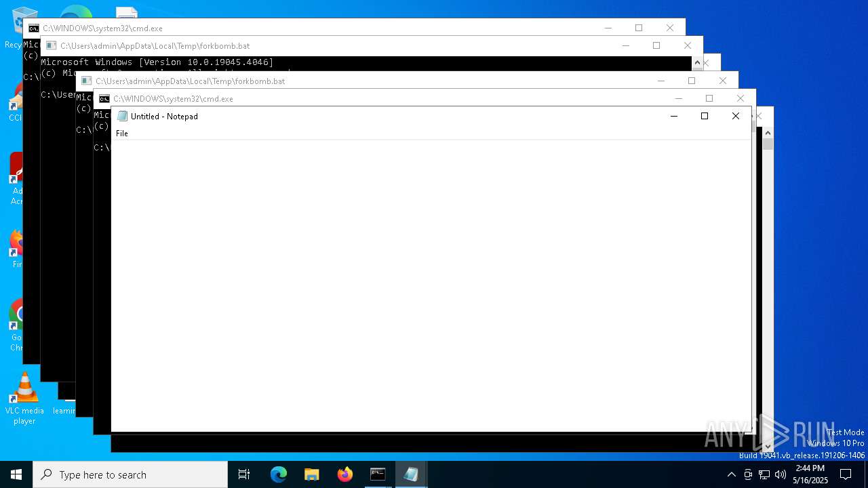Open Task View from taskbar
This screenshot has width=868, height=488.
pyautogui.click(x=244, y=474)
